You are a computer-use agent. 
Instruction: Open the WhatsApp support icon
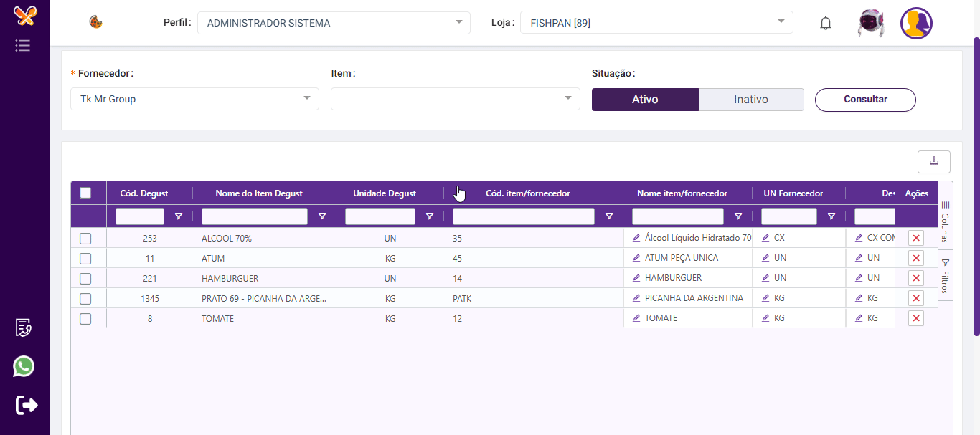pos(24,366)
